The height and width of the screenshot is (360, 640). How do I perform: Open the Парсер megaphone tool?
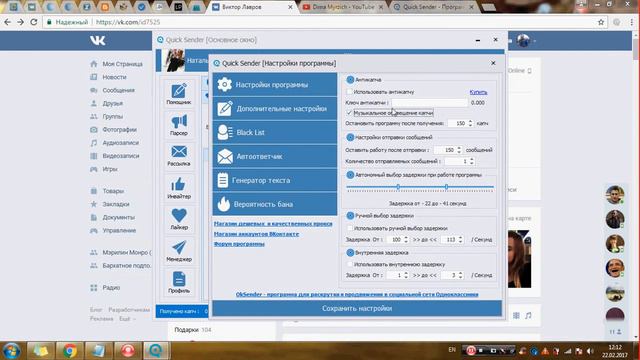point(179,125)
